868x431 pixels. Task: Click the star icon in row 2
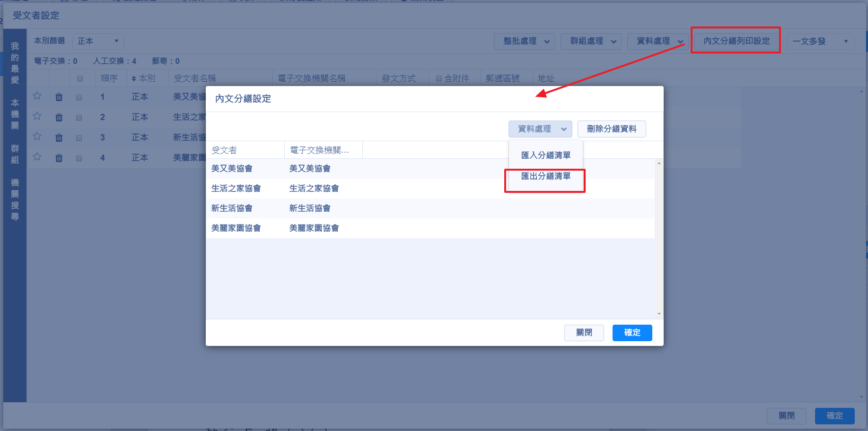37,116
